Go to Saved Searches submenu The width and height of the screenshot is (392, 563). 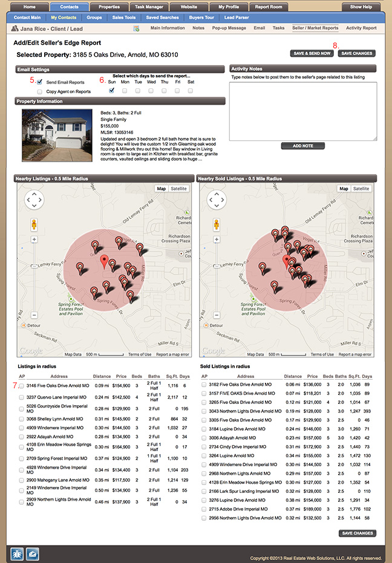[162, 17]
